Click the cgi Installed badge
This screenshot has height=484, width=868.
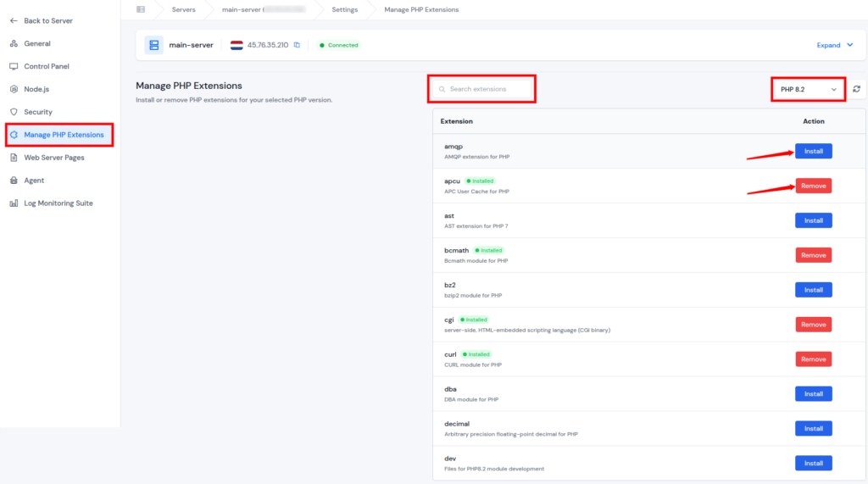(474, 320)
